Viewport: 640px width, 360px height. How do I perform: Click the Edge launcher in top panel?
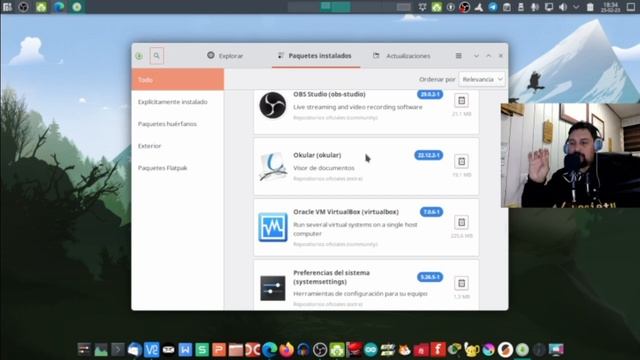(59, 7)
